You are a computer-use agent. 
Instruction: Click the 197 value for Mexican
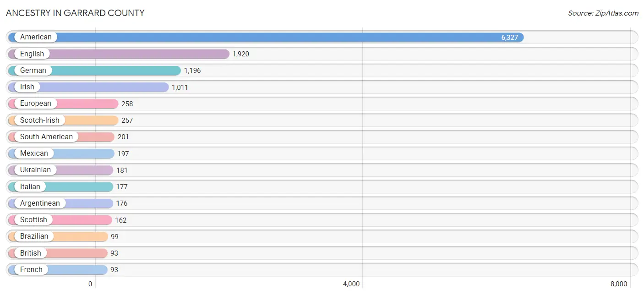coord(123,153)
